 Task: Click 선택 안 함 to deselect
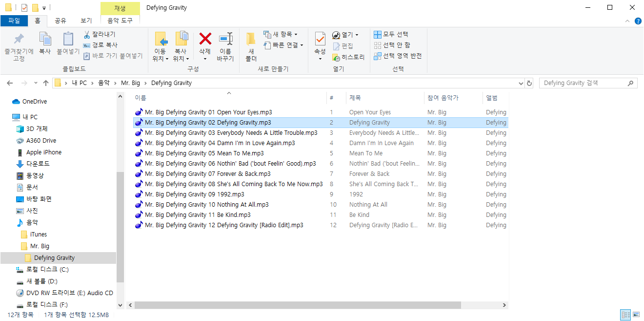point(392,45)
